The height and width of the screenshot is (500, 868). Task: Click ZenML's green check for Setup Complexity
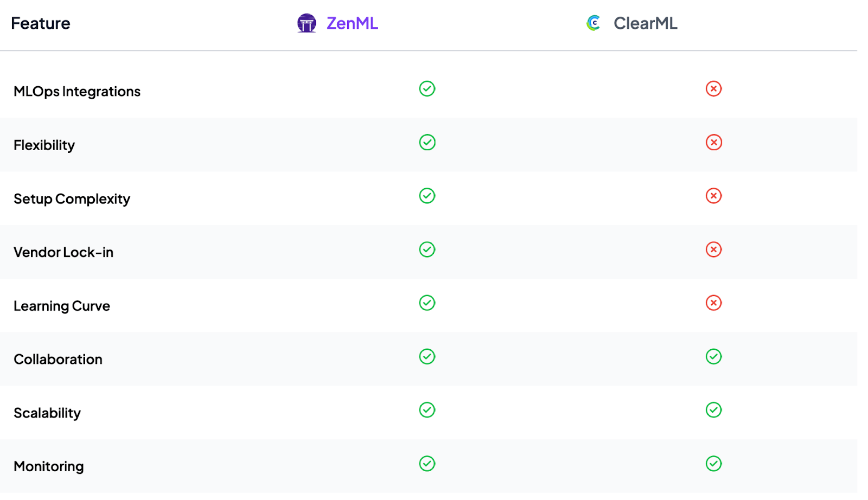click(427, 196)
